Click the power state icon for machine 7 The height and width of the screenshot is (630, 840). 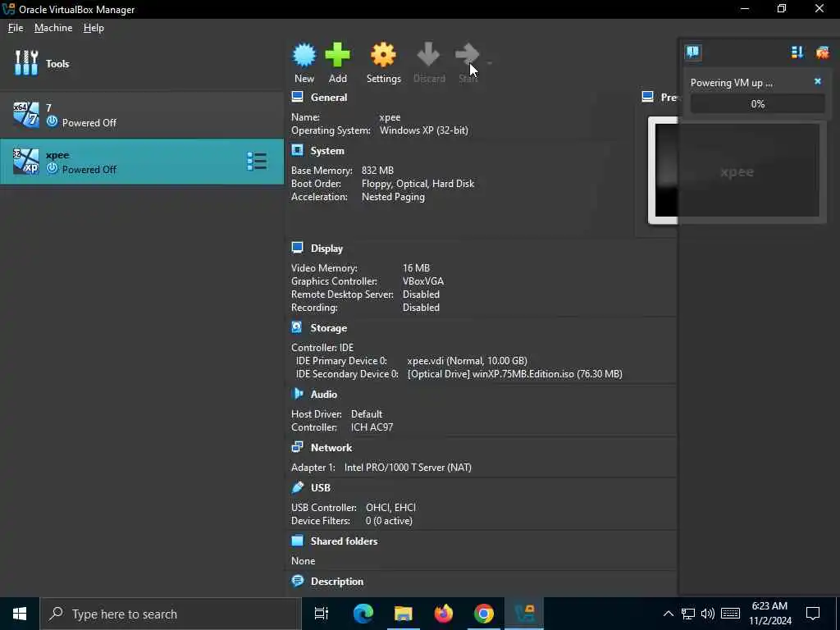[x=52, y=121]
